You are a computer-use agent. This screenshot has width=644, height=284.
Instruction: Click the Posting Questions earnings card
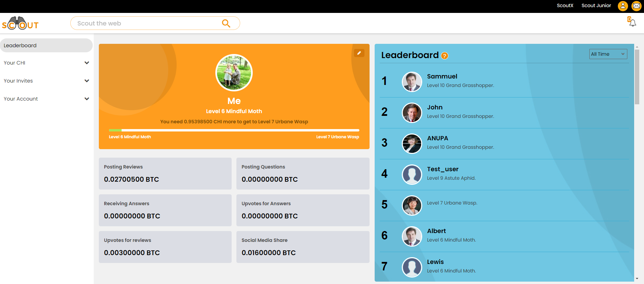pos(303,174)
